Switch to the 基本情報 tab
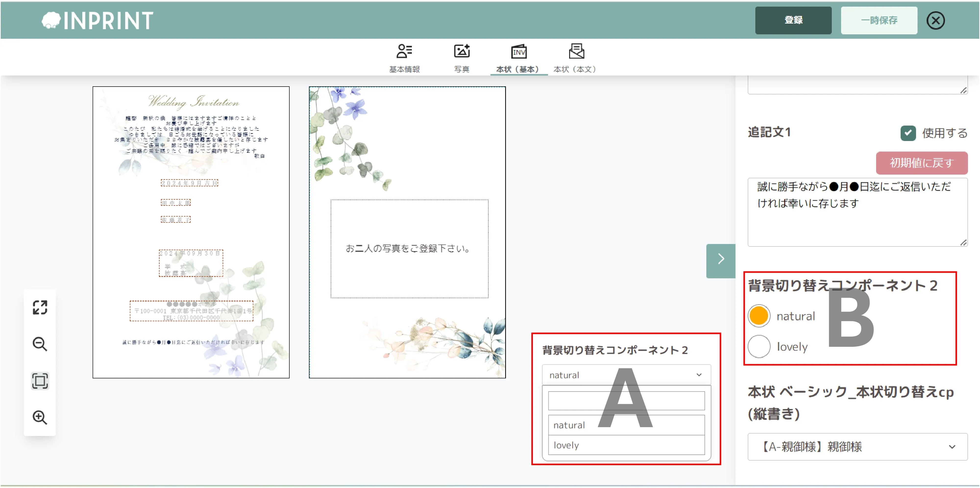This screenshot has height=488, width=980. pos(404,57)
